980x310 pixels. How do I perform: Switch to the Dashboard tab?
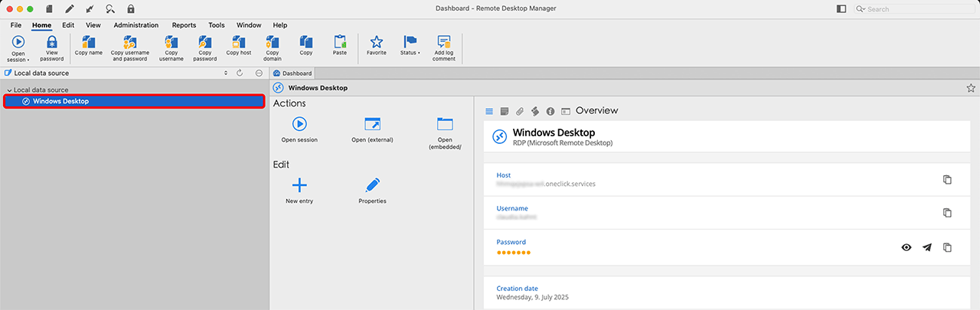point(292,73)
